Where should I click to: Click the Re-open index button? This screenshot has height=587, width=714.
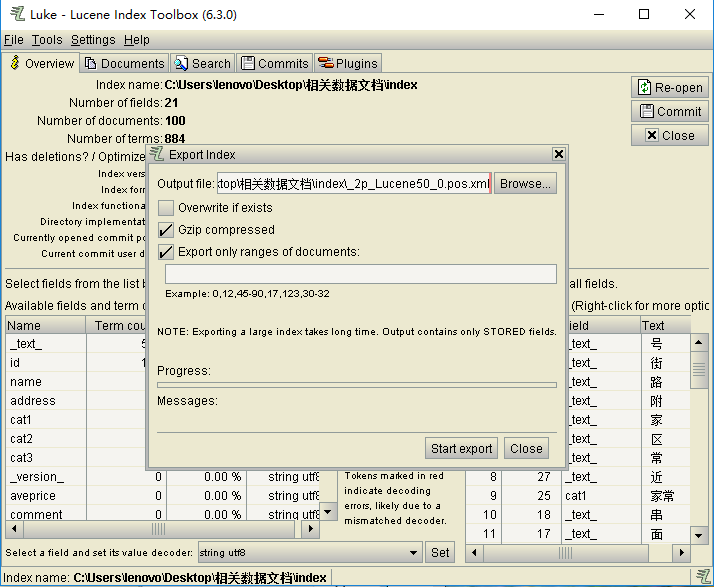pos(670,87)
